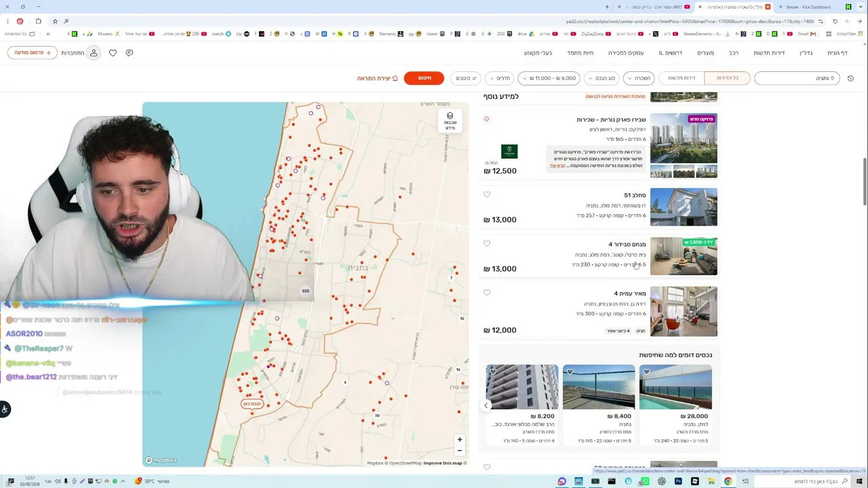This screenshot has height=488, width=868.
Task: Open the favorites heart in site header
Action: [113, 53]
